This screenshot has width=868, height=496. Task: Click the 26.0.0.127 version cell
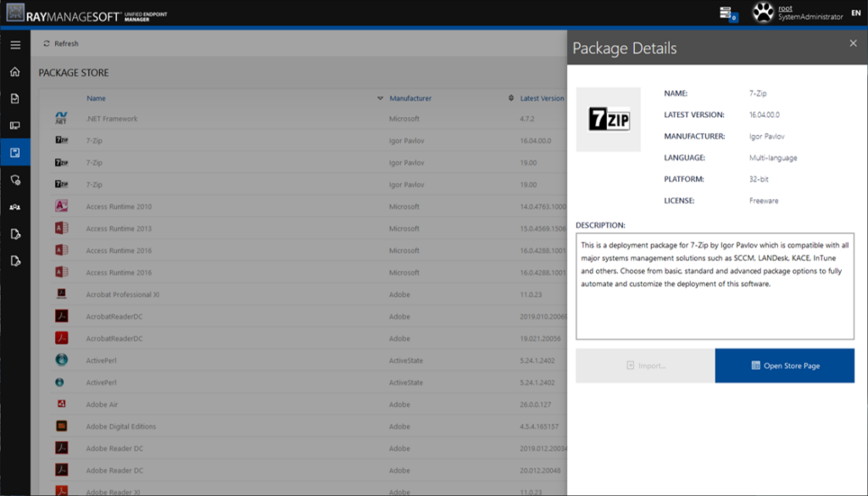tap(536, 404)
